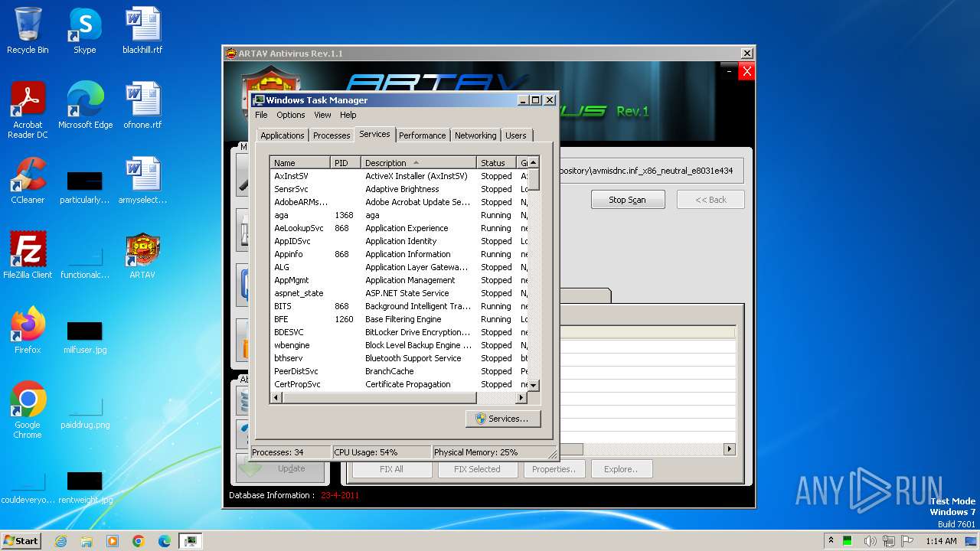This screenshot has width=980, height=551.
Task: Switch to the Processes tab
Action: click(x=332, y=135)
